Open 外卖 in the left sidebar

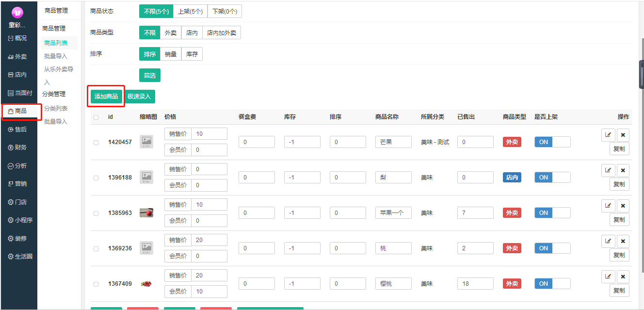[18, 56]
